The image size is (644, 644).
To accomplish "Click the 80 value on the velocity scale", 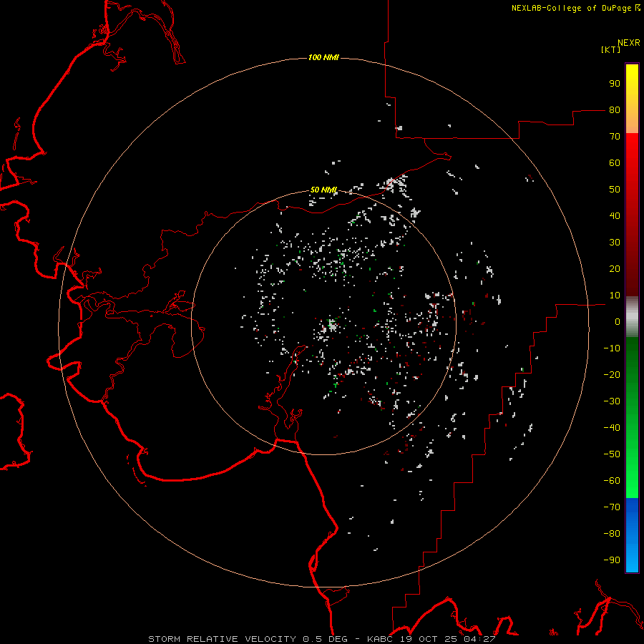I will point(615,110).
